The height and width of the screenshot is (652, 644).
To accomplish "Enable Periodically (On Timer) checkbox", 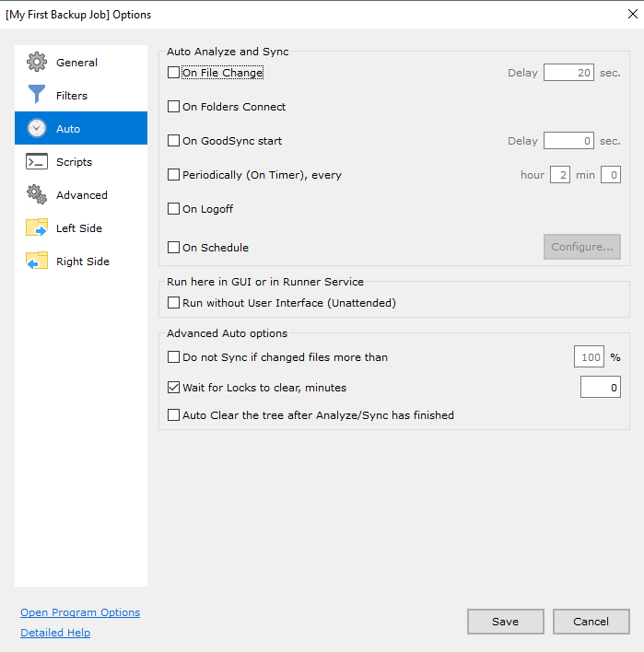I will coord(173,175).
